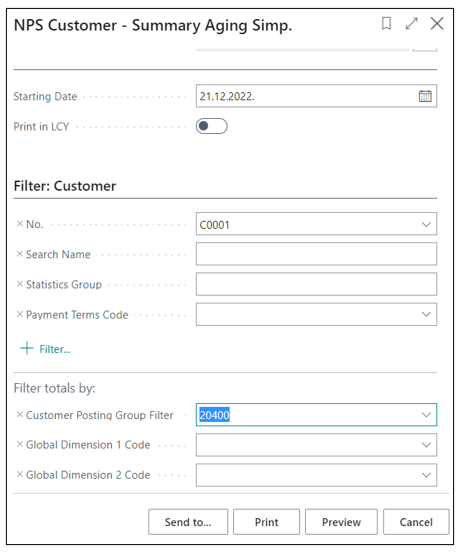The image size is (463, 554).
Task: Expand dialog to full screen
Action: coord(411,24)
